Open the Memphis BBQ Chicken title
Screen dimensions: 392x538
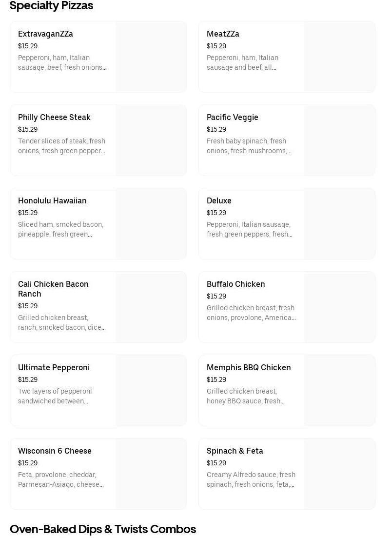pos(248,368)
